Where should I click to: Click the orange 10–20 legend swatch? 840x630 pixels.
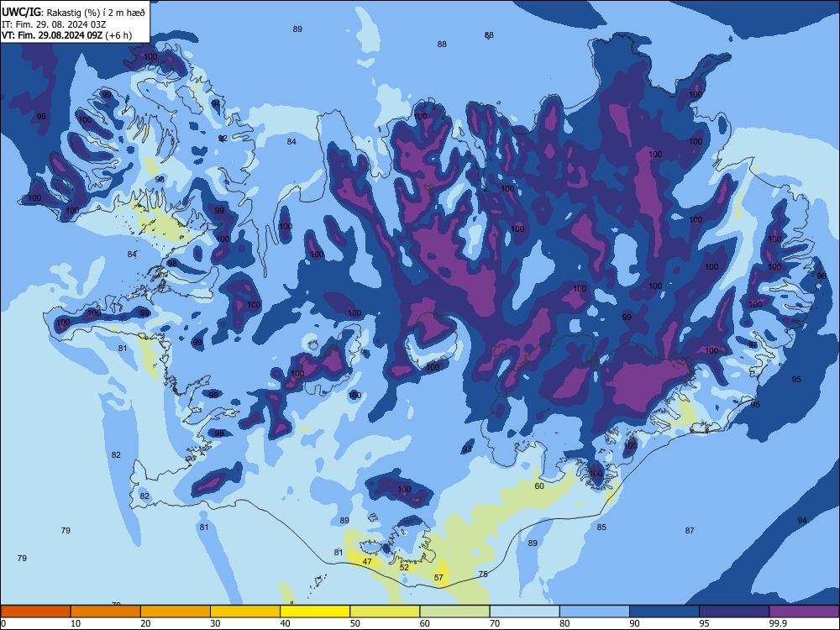[106, 612]
